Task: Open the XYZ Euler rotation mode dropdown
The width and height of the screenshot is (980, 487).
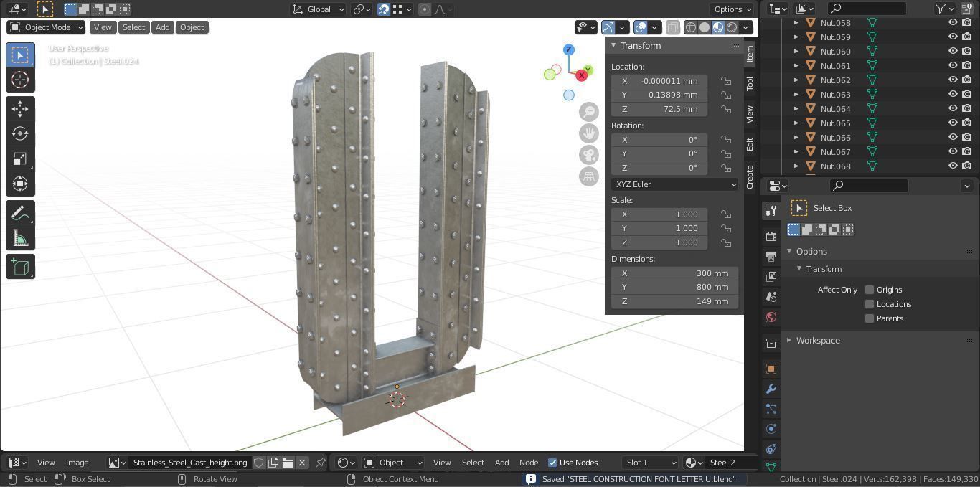Action: (674, 184)
